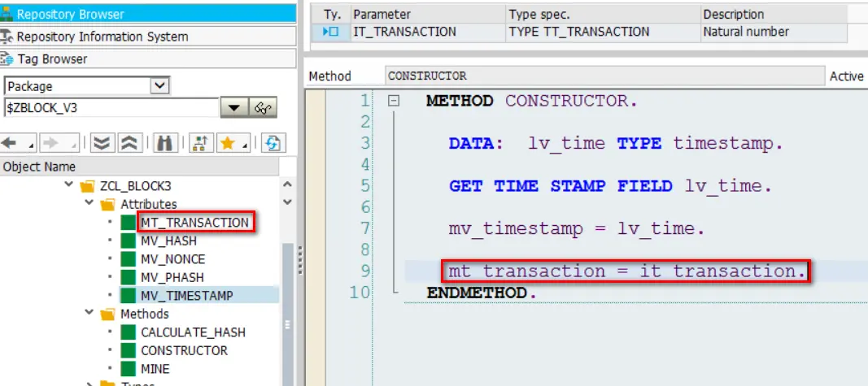The width and height of the screenshot is (868, 386).
Task: Click the Object Name column header
Action: click(139, 167)
